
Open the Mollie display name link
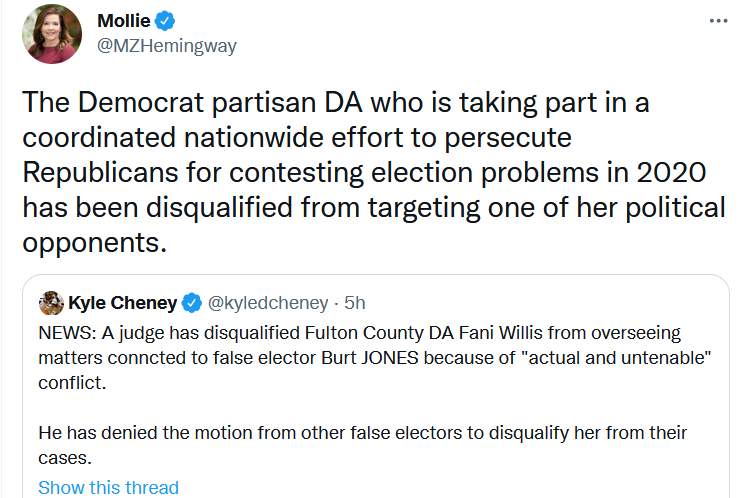pyautogui.click(x=124, y=21)
